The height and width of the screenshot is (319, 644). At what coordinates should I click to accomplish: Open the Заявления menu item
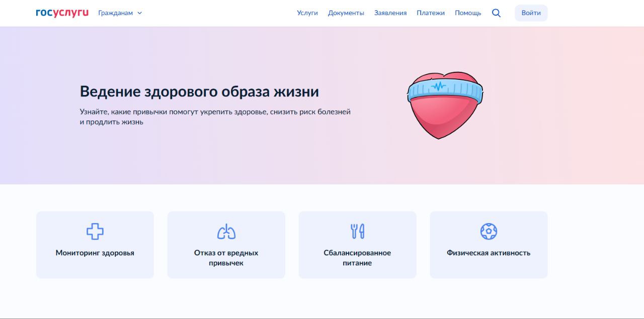pos(390,13)
